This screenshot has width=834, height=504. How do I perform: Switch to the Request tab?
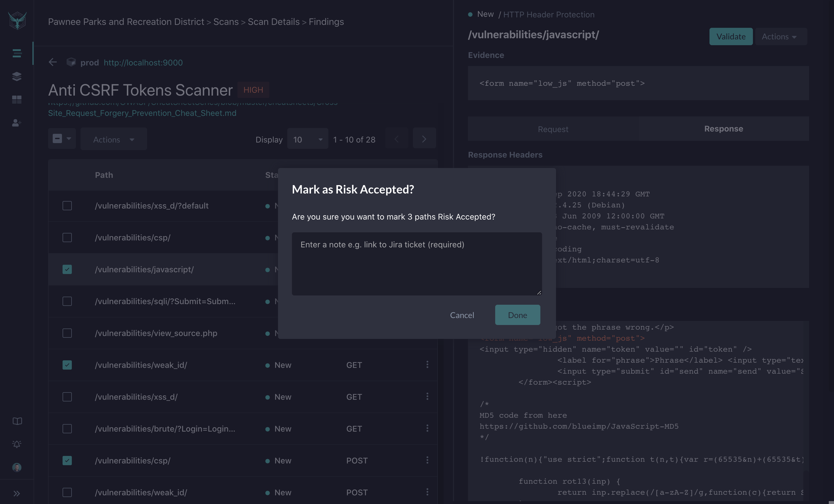point(553,129)
